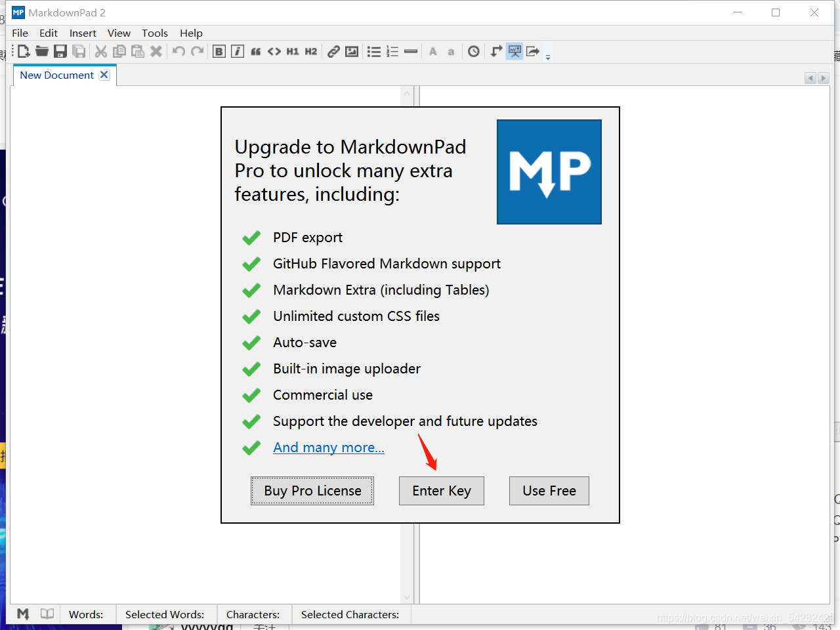
Task: Click the MarkdownPad MP logo image
Action: pyautogui.click(x=549, y=172)
